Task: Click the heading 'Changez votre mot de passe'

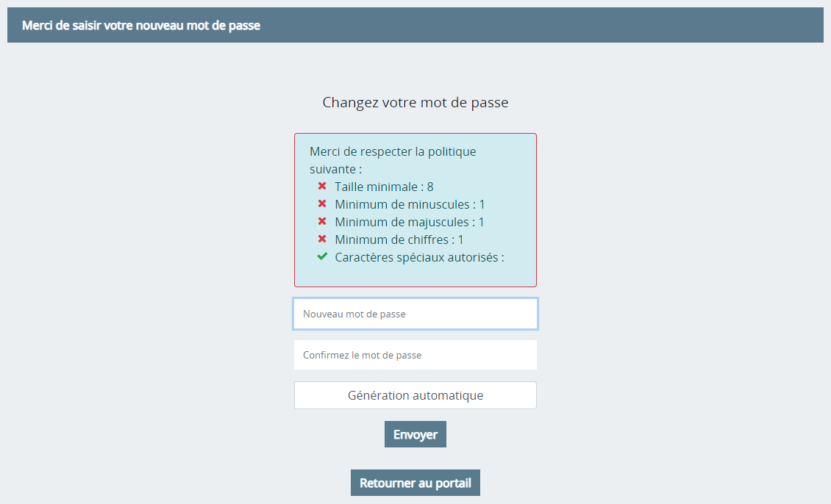Action: pos(415,102)
